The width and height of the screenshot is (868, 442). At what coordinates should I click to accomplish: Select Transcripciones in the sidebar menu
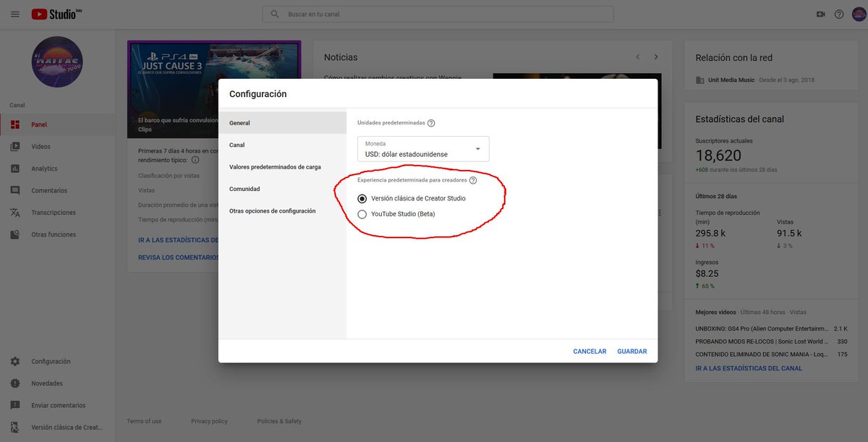pyautogui.click(x=57, y=213)
